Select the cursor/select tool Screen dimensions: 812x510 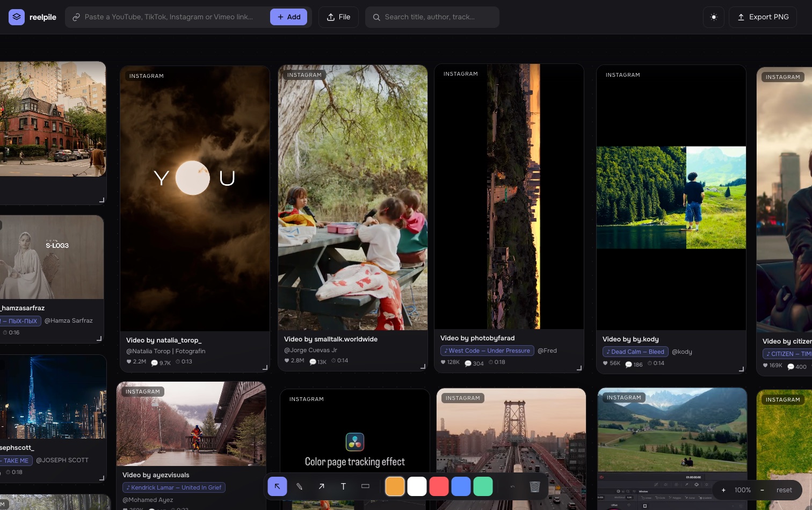click(x=277, y=486)
